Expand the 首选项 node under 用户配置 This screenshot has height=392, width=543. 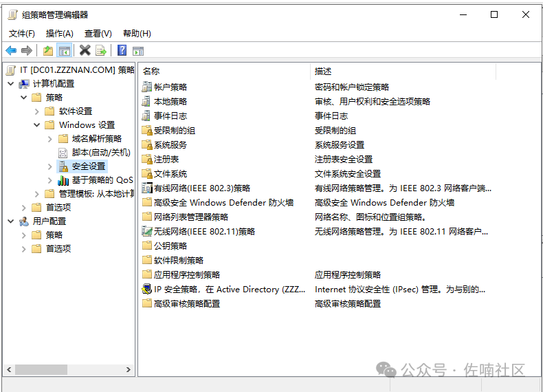click(23, 249)
